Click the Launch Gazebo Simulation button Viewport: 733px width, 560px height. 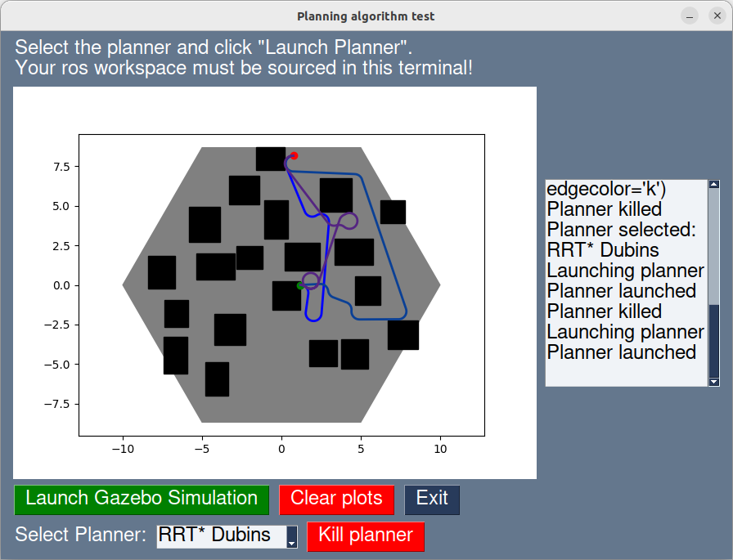tap(142, 500)
